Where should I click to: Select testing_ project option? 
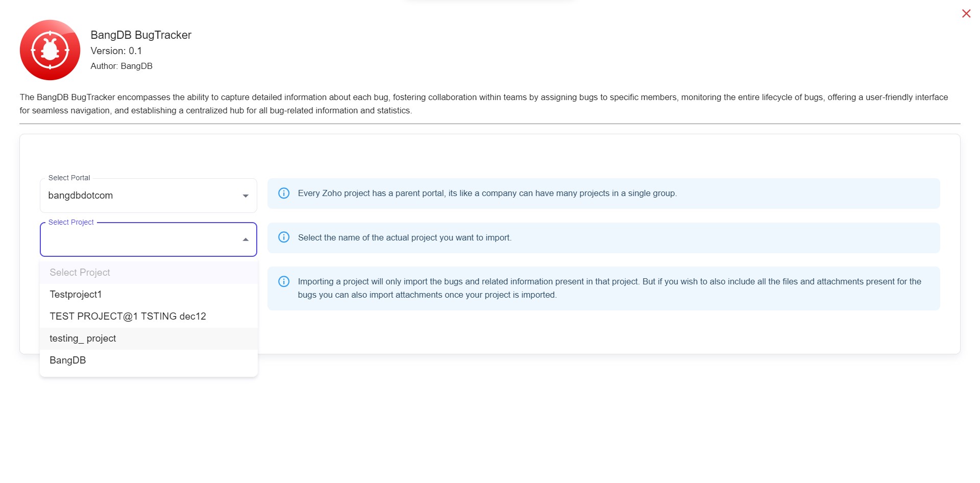149,339
